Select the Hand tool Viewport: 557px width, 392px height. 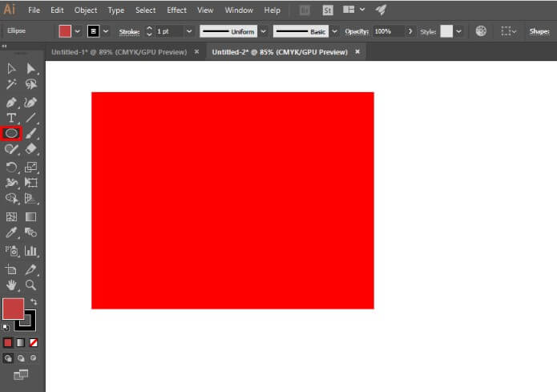pyautogui.click(x=11, y=285)
